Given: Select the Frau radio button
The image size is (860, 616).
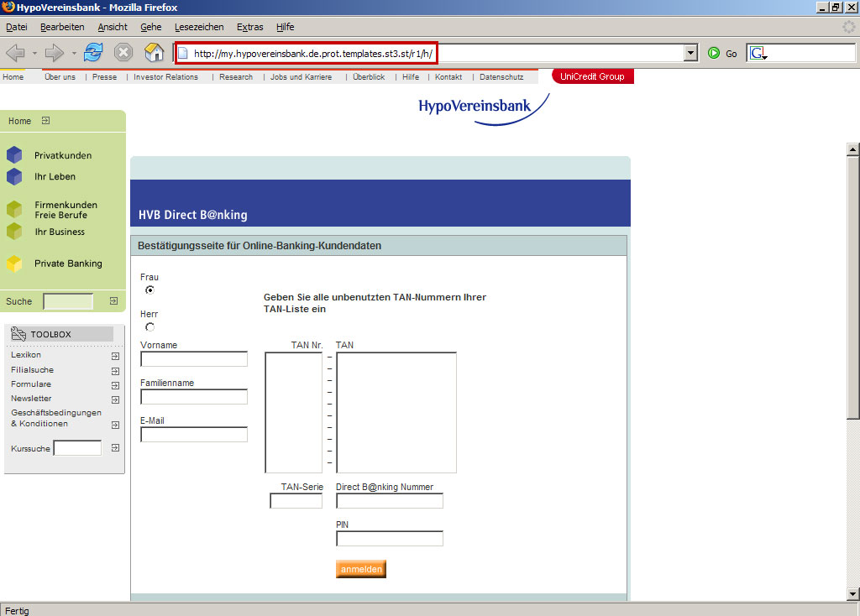Looking at the screenshot, I should click(x=149, y=290).
